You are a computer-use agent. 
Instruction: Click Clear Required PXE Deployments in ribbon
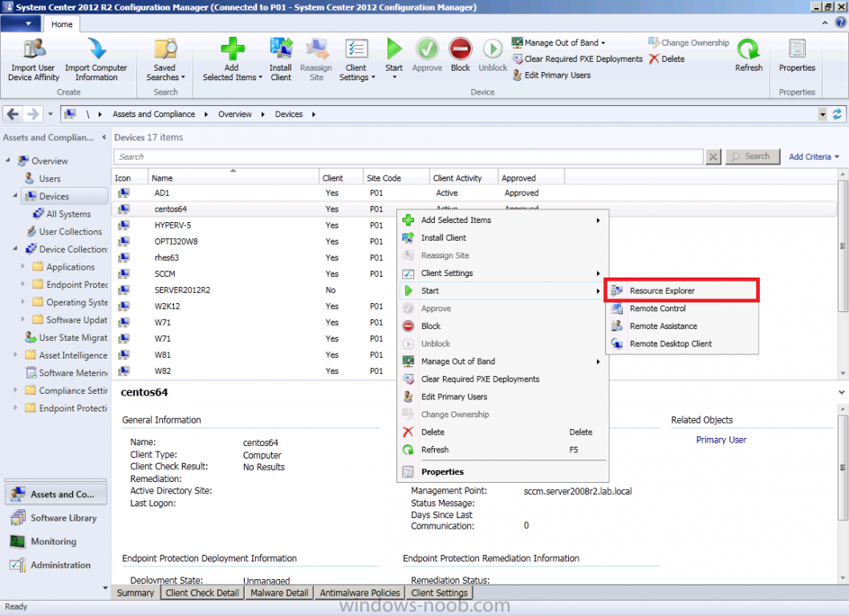[x=577, y=59]
